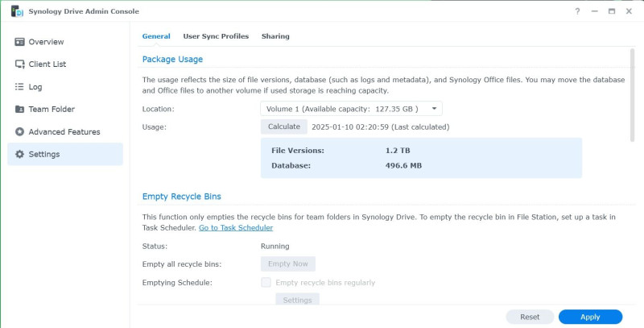Click the Location dropdown arrow
This screenshot has width=644, height=328.
coord(434,109)
